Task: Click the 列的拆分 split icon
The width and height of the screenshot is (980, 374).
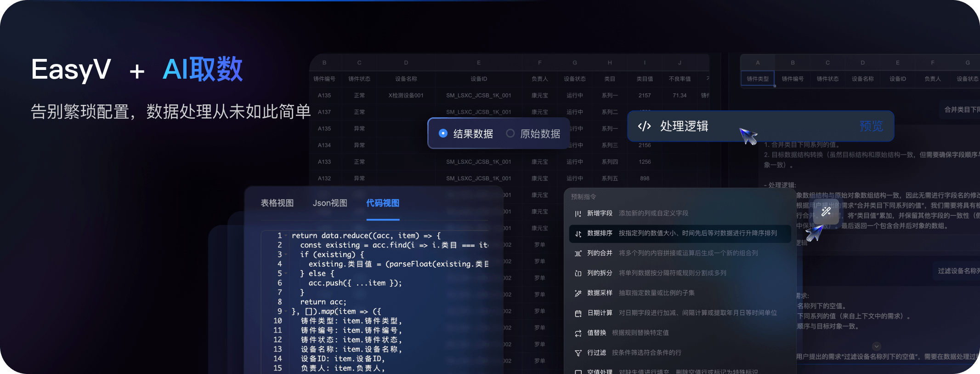Action: coord(578,273)
